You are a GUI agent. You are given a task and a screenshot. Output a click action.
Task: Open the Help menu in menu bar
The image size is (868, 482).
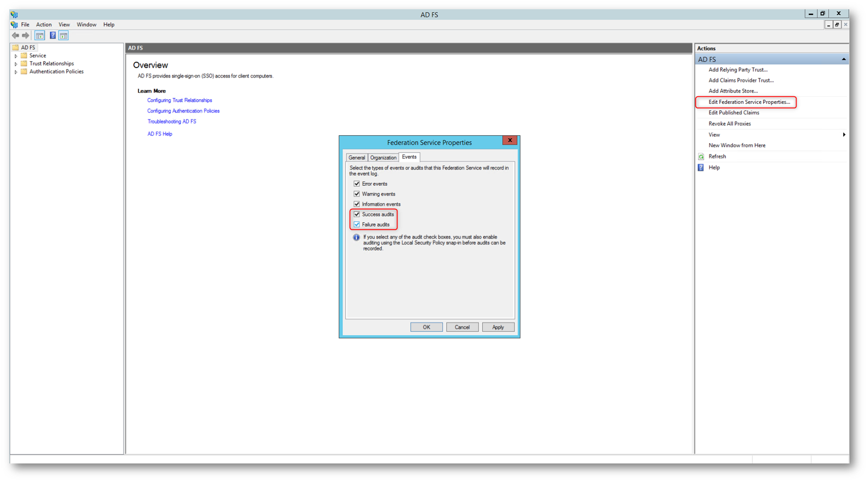coord(109,24)
